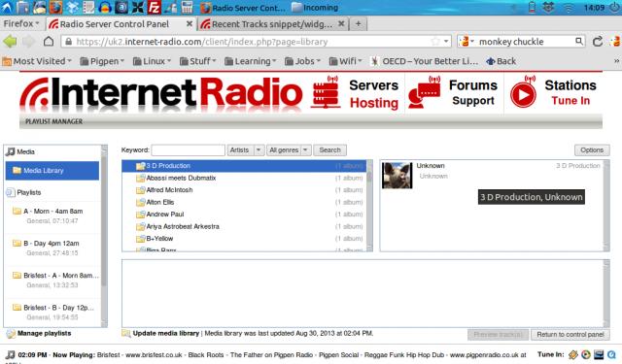
Task: Expand the Wifi bookmarks folder
Action: point(346,61)
